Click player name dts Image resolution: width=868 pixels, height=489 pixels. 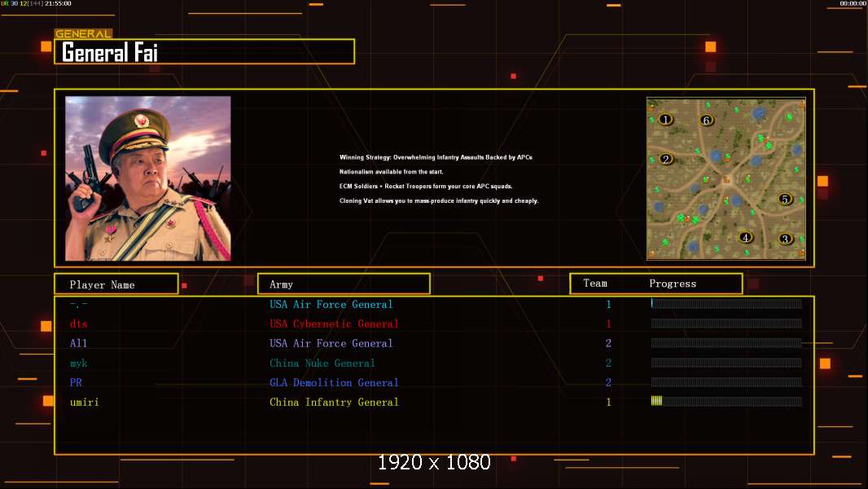[x=79, y=324]
